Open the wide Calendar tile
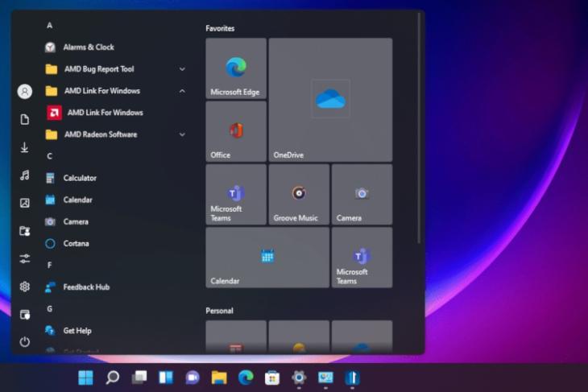 click(267, 257)
